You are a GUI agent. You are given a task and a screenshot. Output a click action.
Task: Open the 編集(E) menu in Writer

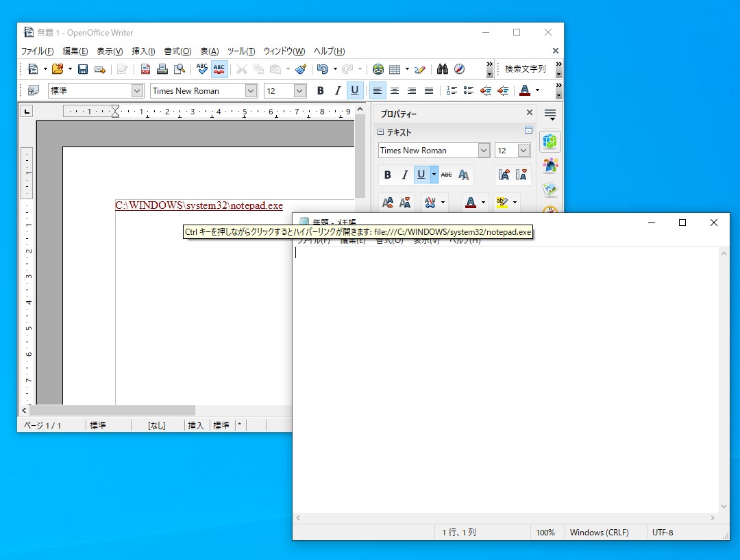(x=75, y=51)
